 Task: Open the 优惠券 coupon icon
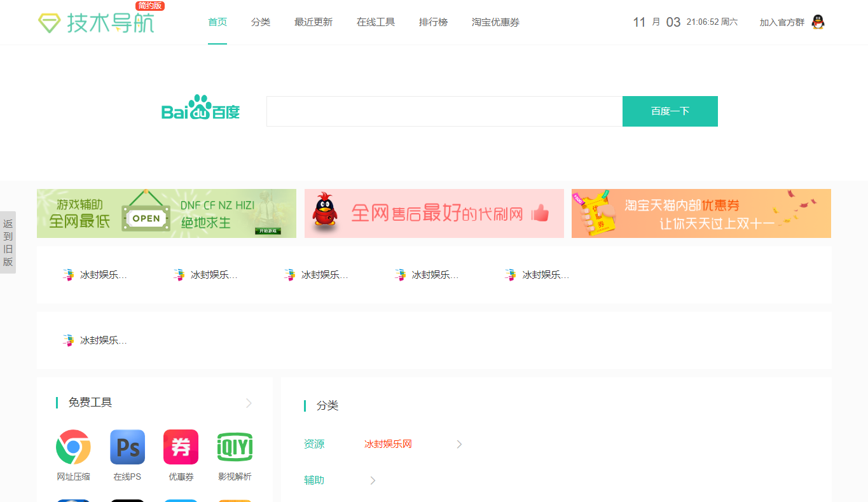click(181, 447)
